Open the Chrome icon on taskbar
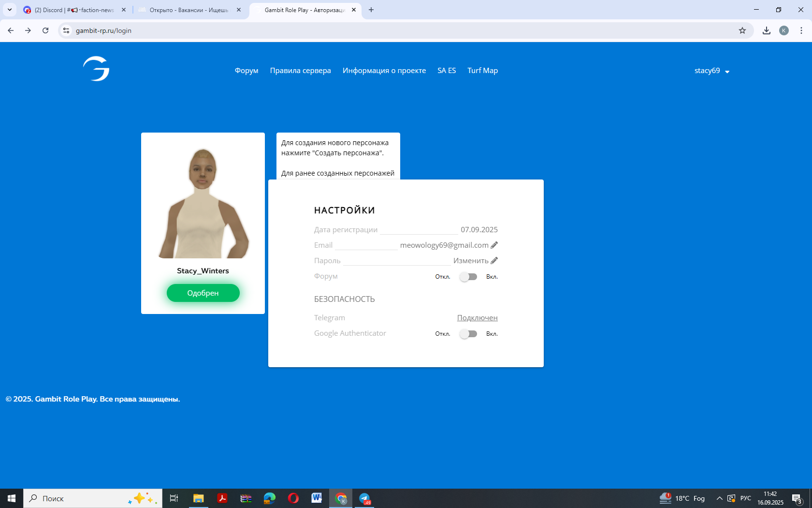This screenshot has width=812, height=508. (341, 498)
